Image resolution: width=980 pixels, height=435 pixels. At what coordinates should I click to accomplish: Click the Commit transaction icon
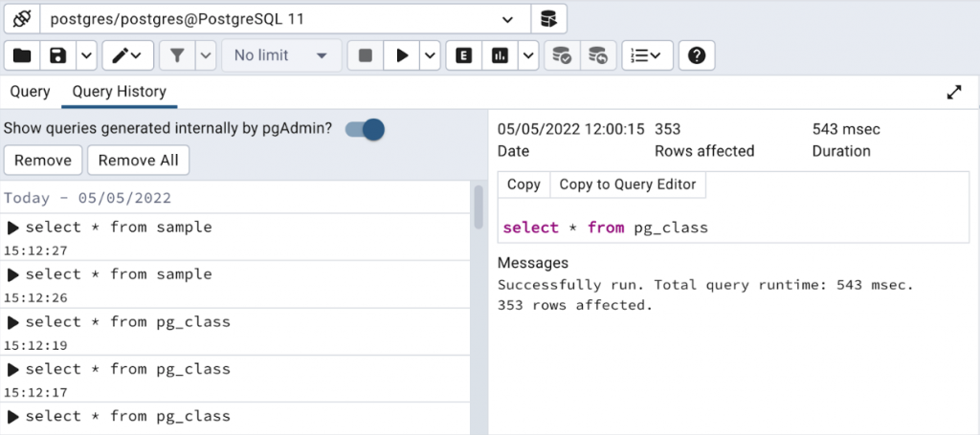pyautogui.click(x=563, y=55)
